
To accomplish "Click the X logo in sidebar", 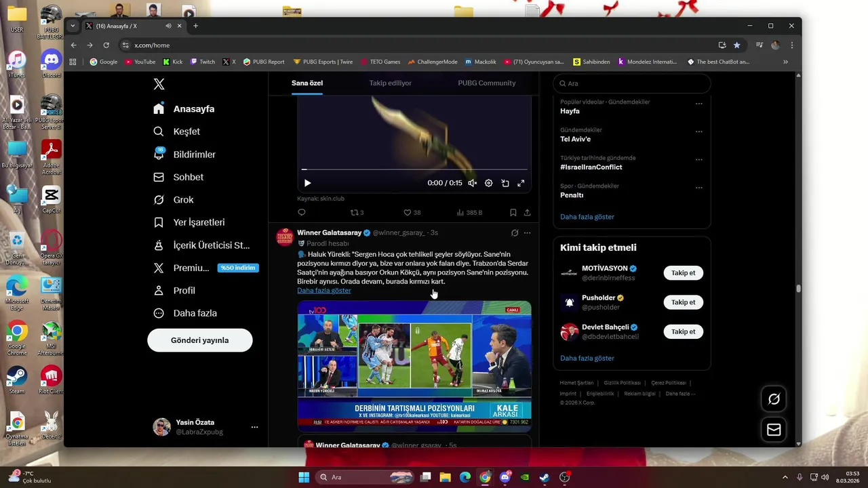I will click(159, 84).
